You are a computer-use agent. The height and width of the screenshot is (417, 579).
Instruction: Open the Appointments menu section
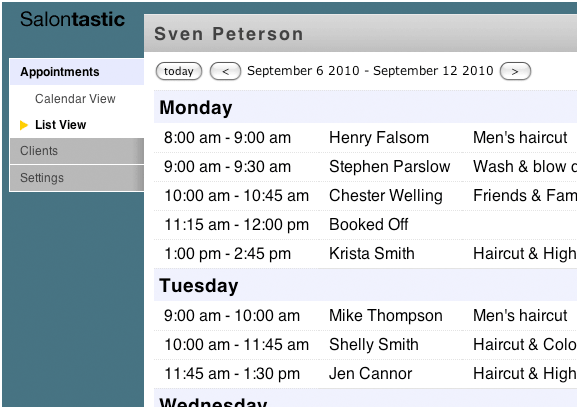tap(77, 72)
